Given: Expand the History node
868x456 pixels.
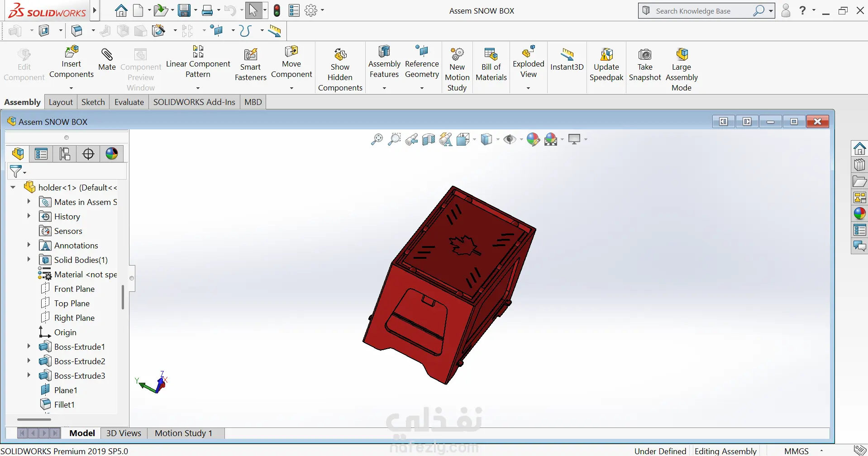Looking at the screenshot, I should [x=29, y=216].
